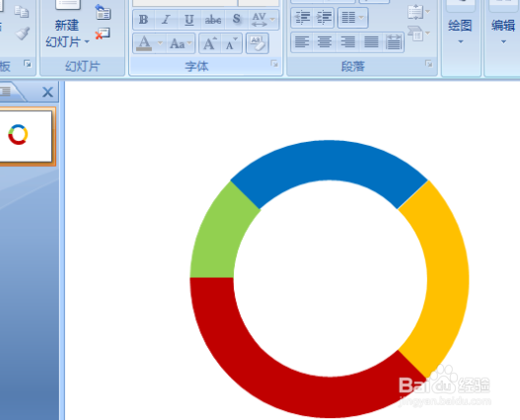Increase list indent level

tap(324, 17)
